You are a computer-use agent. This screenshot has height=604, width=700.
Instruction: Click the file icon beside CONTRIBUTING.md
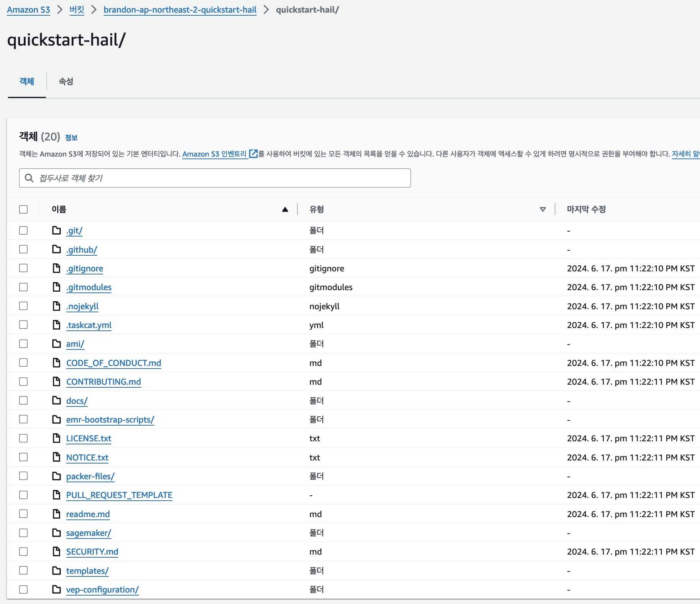coord(57,382)
